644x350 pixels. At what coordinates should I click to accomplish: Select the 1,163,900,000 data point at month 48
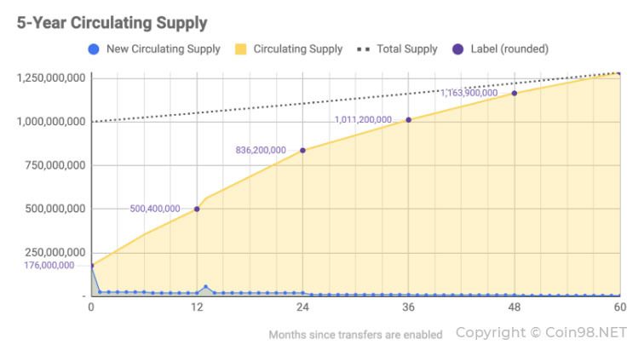click(x=515, y=94)
